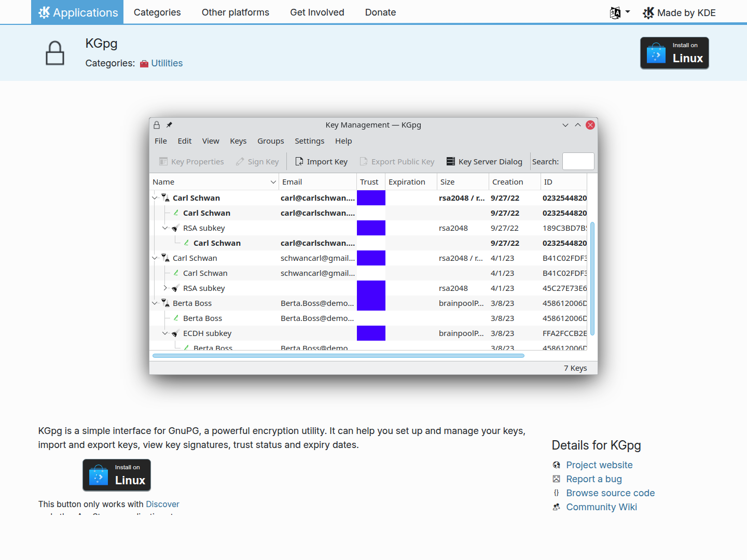Image resolution: width=747 pixels, height=560 pixels.
Task: Sort by the ID column header
Action: [564, 182]
